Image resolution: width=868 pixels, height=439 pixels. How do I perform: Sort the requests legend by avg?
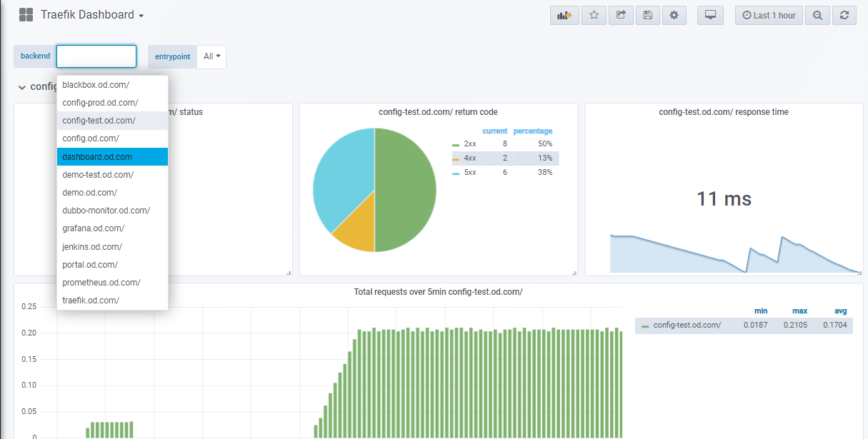pyautogui.click(x=841, y=311)
